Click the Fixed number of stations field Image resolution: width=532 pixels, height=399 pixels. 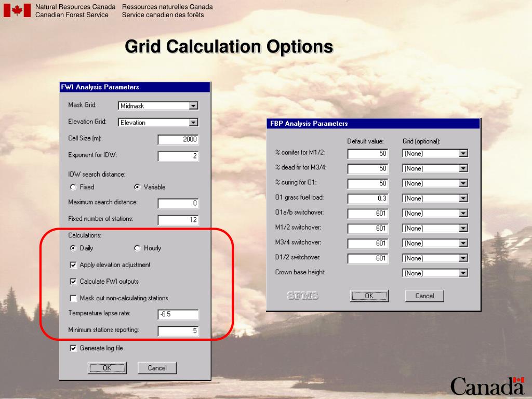(178, 220)
